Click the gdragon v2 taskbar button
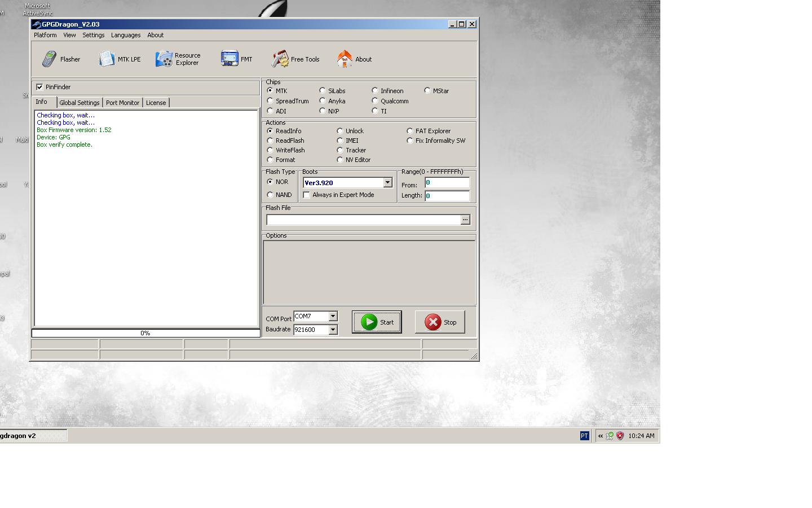This screenshot has height=508, width=812. click(33, 435)
